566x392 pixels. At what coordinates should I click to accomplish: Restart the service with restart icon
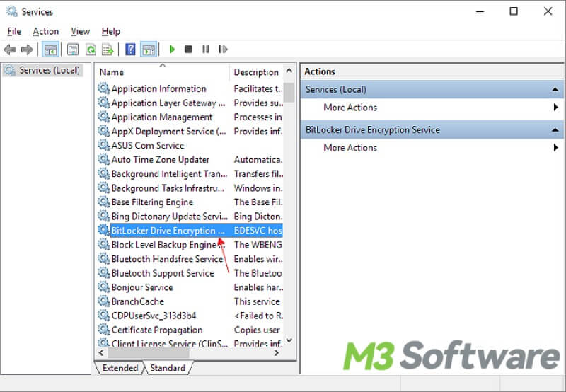tap(223, 49)
